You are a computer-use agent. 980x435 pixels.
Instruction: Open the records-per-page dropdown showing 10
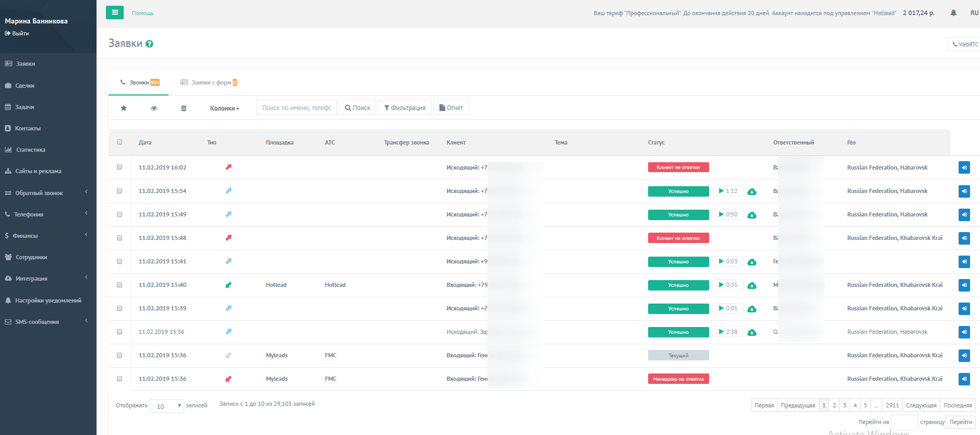tap(166, 406)
